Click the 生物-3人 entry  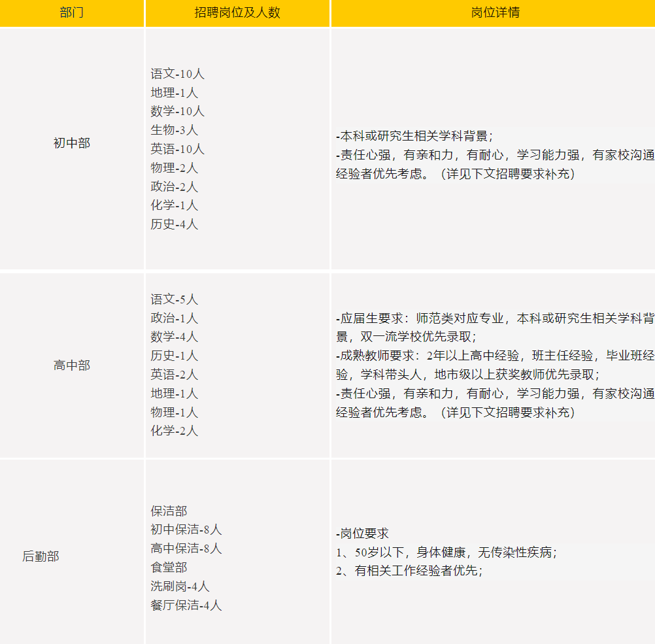pyautogui.click(x=174, y=130)
